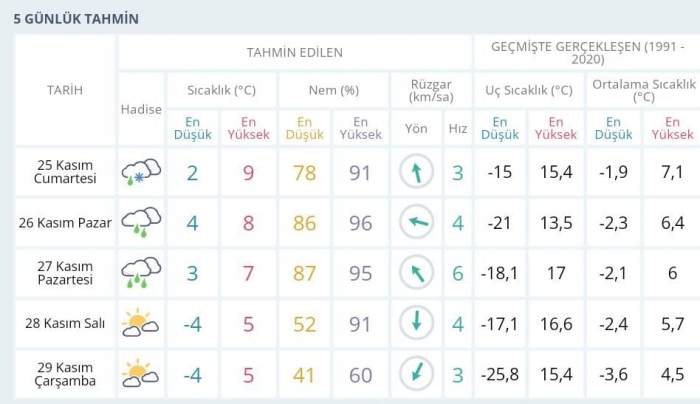
Task: Click the rain icon for 27 Kasım Pazartesi
Action: click(140, 272)
